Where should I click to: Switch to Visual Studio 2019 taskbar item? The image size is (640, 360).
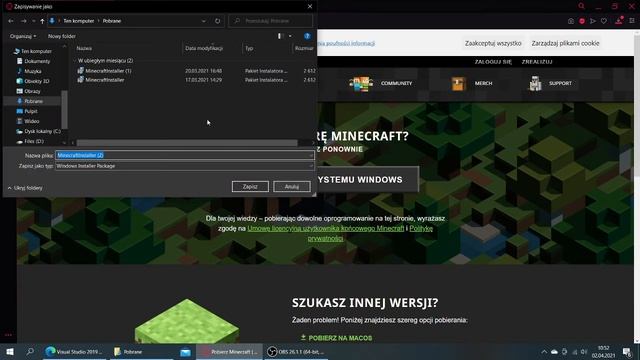tap(74, 351)
